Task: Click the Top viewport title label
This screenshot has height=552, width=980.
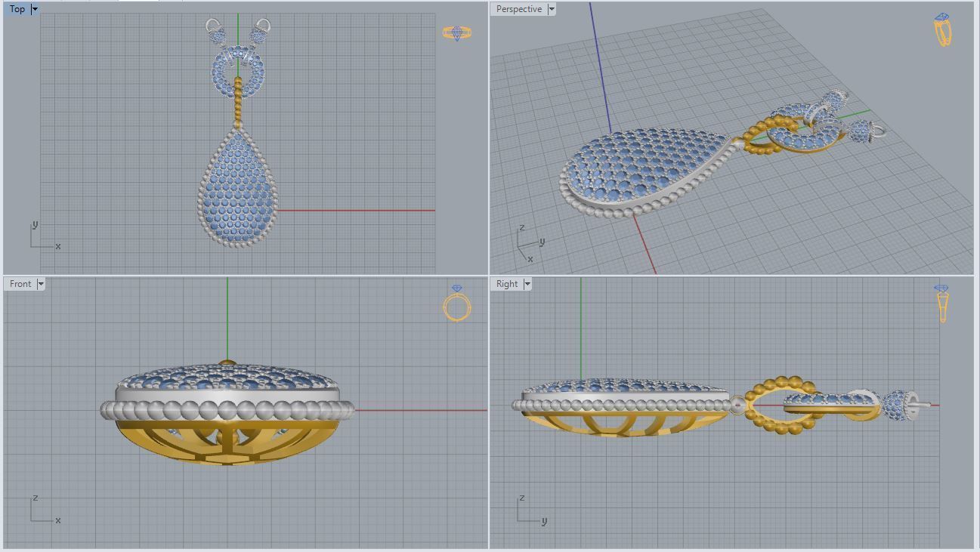Action: coord(17,9)
